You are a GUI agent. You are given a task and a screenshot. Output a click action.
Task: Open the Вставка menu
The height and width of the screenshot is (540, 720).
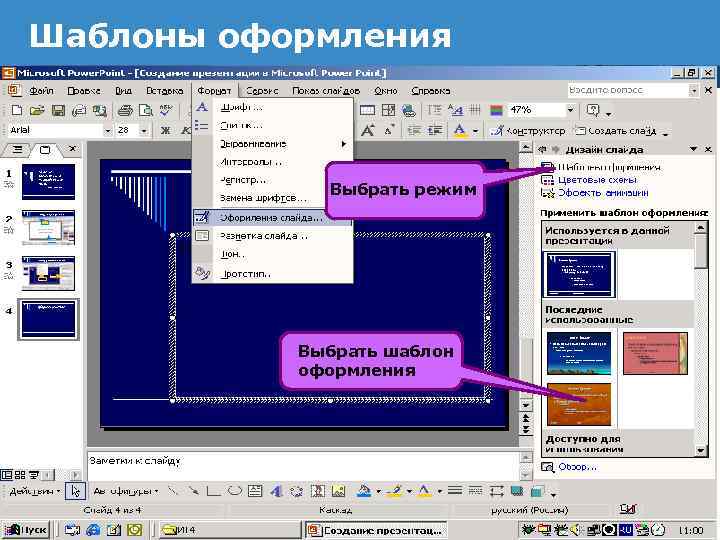[164, 91]
